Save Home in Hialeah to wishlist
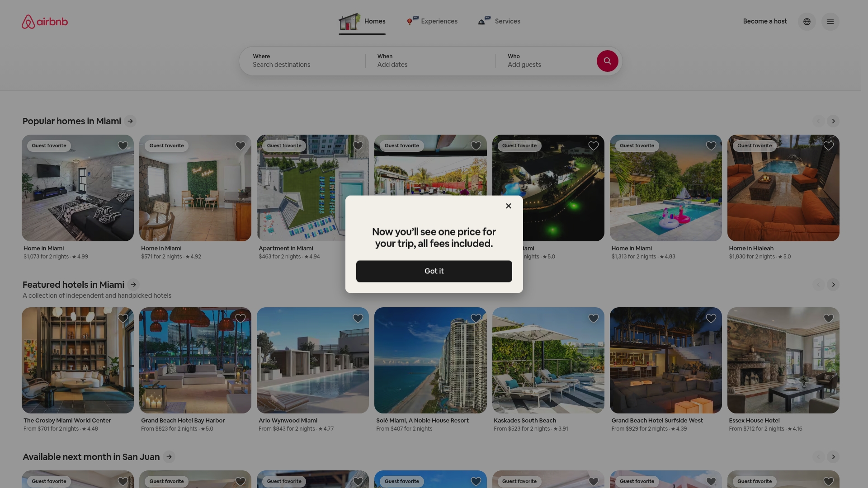Screen dimensions: 868x488 pos(828,146)
